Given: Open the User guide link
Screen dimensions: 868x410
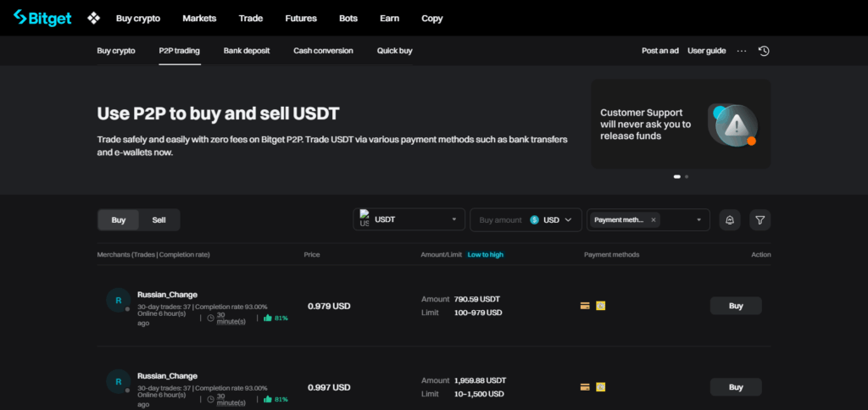Looking at the screenshot, I should pyautogui.click(x=706, y=51).
